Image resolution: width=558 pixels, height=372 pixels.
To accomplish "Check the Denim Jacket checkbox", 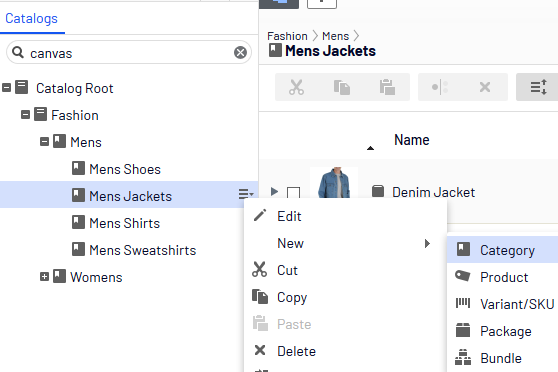I will click(x=293, y=193).
